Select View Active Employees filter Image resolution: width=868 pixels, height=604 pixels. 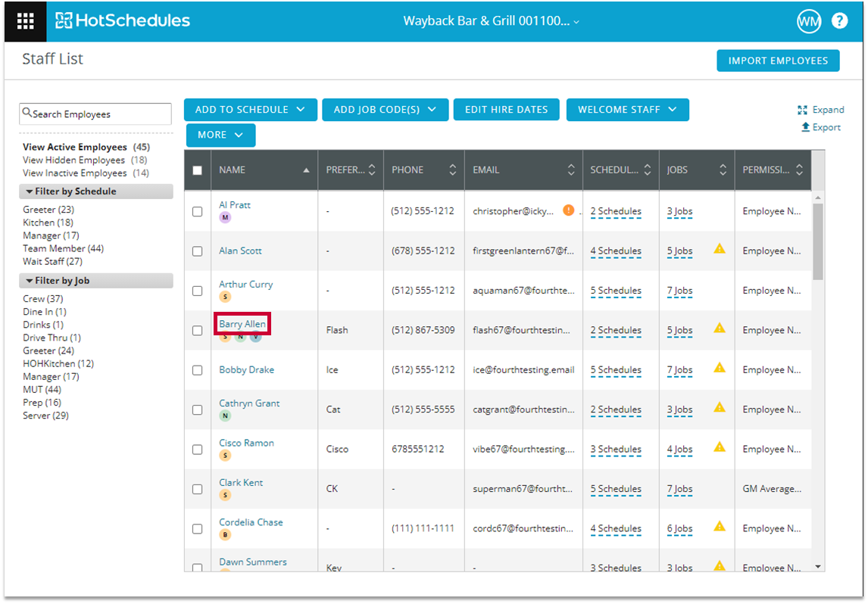click(x=86, y=147)
